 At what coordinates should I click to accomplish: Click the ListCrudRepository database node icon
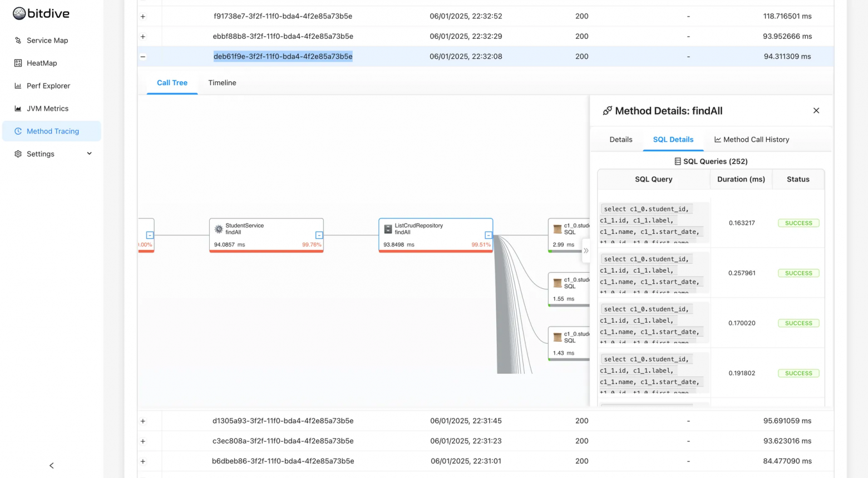pyautogui.click(x=388, y=229)
